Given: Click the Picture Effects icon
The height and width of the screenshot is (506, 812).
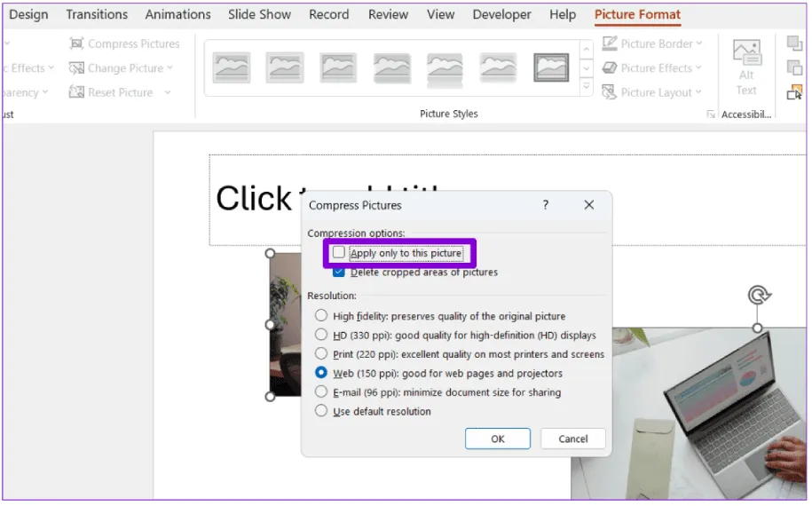Looking at the screenshot, I should (x=609, y=68).
